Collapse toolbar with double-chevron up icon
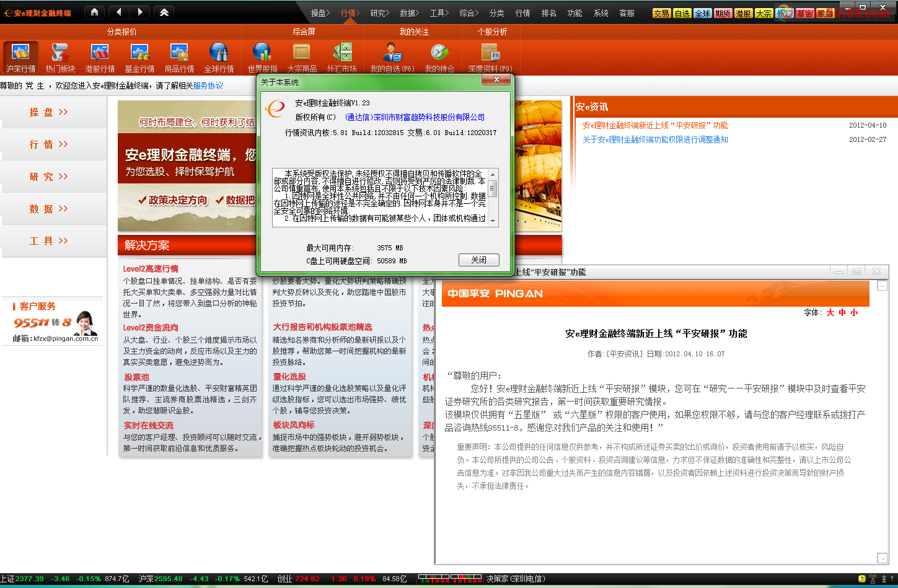 [x=164, y=12]
